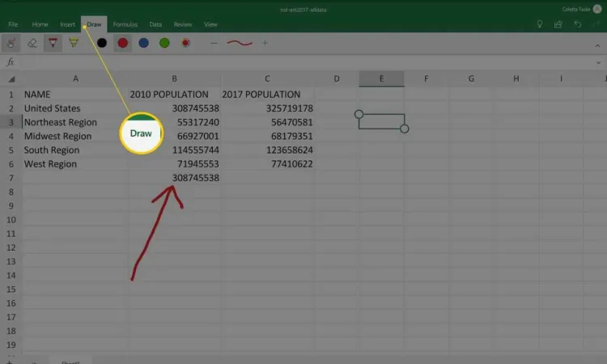Click the lower-right selection handle of E3

[x=404, y=129]
